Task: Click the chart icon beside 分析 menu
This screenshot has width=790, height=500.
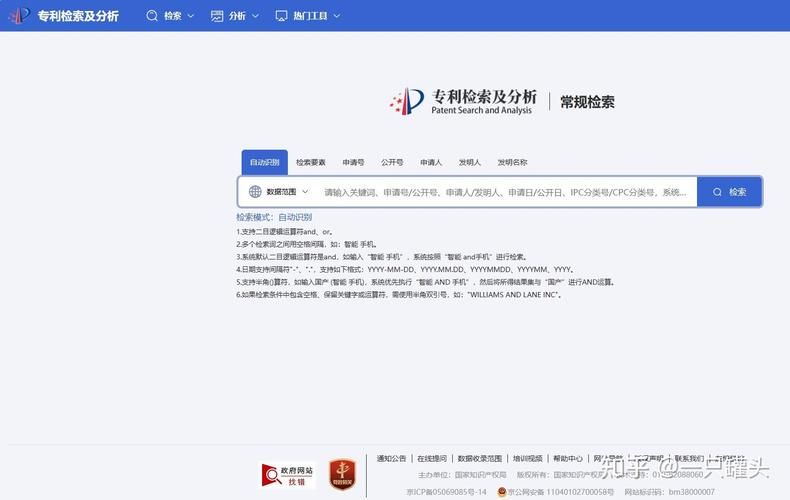Action: (217, 16)
